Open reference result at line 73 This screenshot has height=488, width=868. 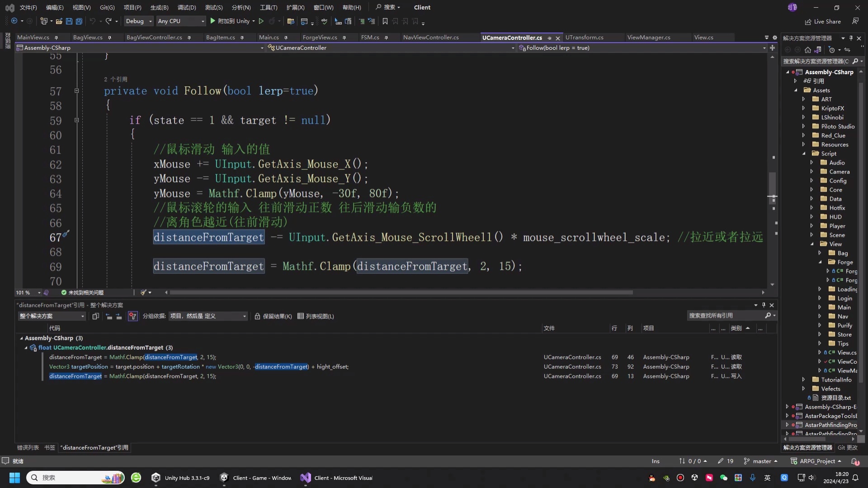199,366
